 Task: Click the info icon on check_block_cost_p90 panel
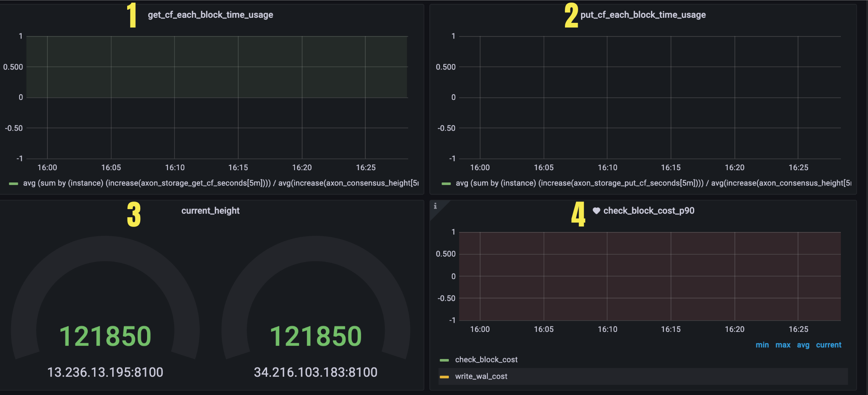coord(435,206)
